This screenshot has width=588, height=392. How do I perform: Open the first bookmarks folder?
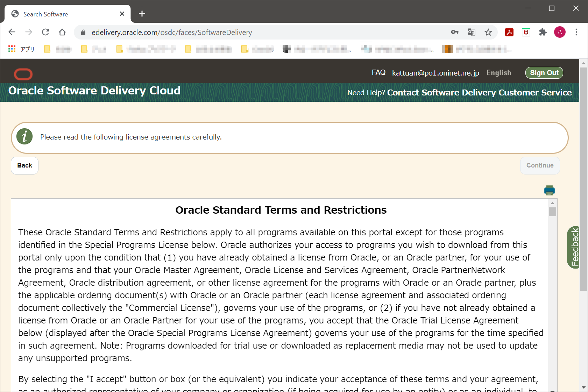58,49
